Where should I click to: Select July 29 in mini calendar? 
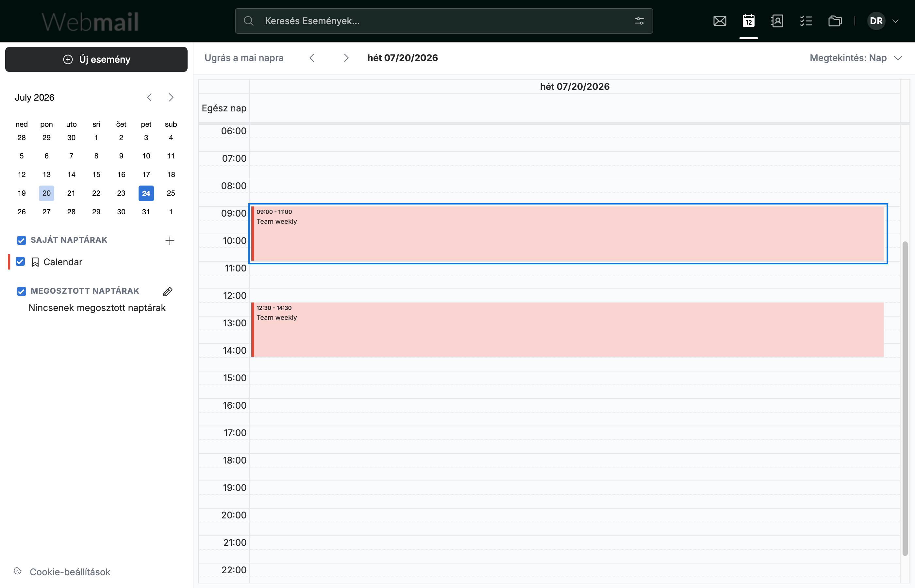coord(96,212)
